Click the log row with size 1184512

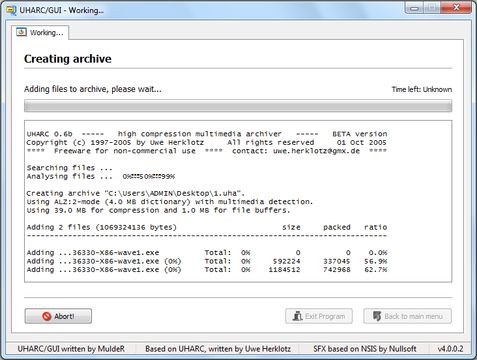tap(207, 270)
